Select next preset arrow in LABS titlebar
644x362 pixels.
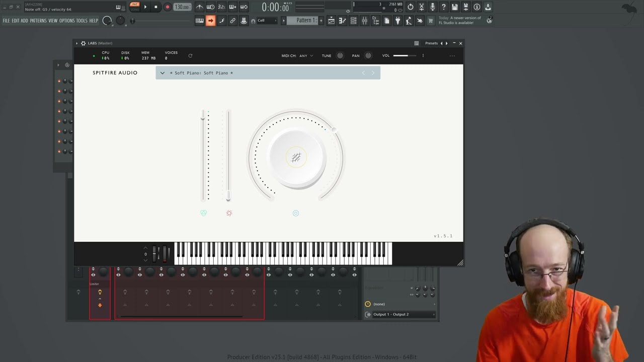pos(447,43)
